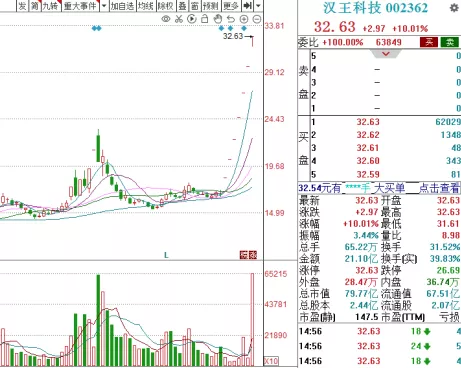Toggle the 九转 indicator button
This screenshot has height=368, width=461.
(51, 6)
